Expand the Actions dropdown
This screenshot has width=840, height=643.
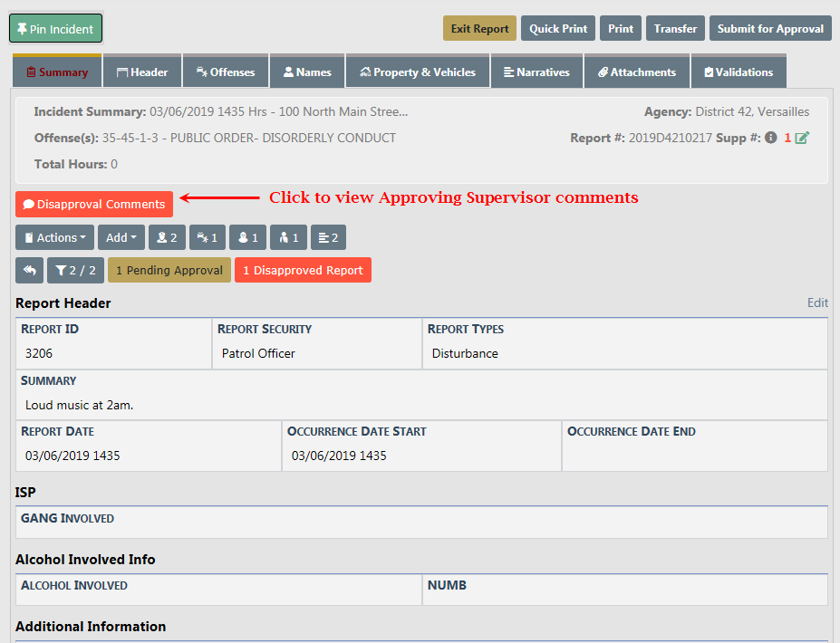(x=54, y=237)
